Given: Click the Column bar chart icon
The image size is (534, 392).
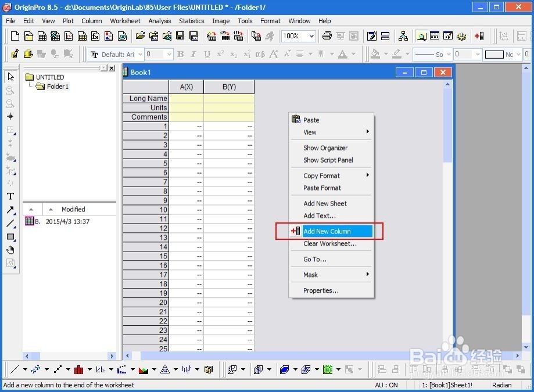Looking at the screenshot, I should pos(78,369).
